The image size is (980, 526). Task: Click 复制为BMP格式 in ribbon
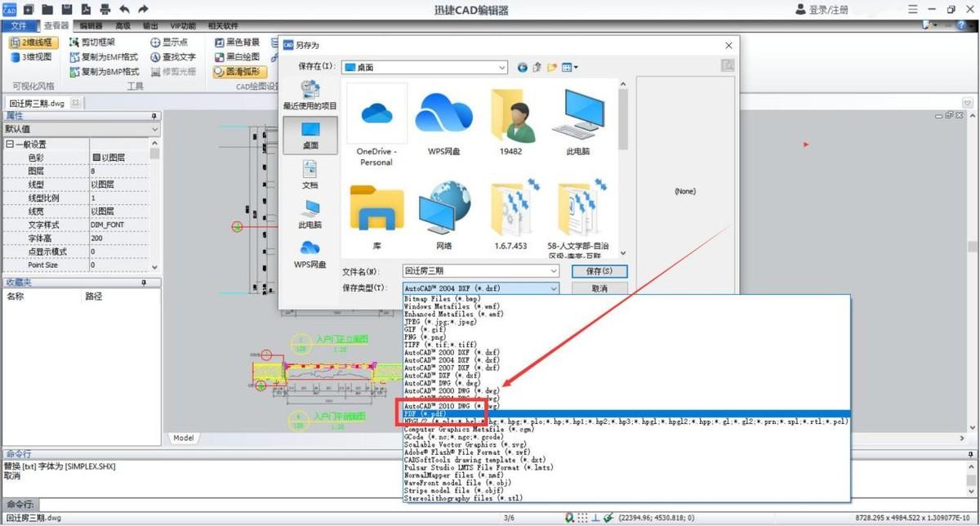point(103,72)
